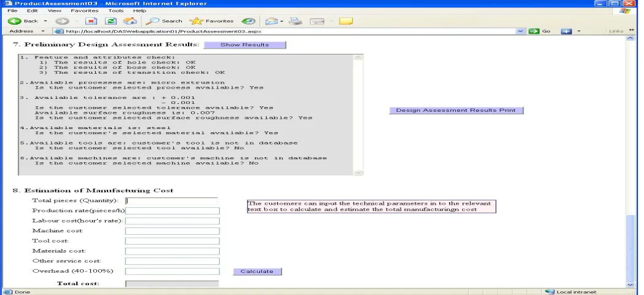This screenshot has height=295, width=644.
Task: Open the History toolbar icon
Action: pyautogui.click(x=248, y=21)
